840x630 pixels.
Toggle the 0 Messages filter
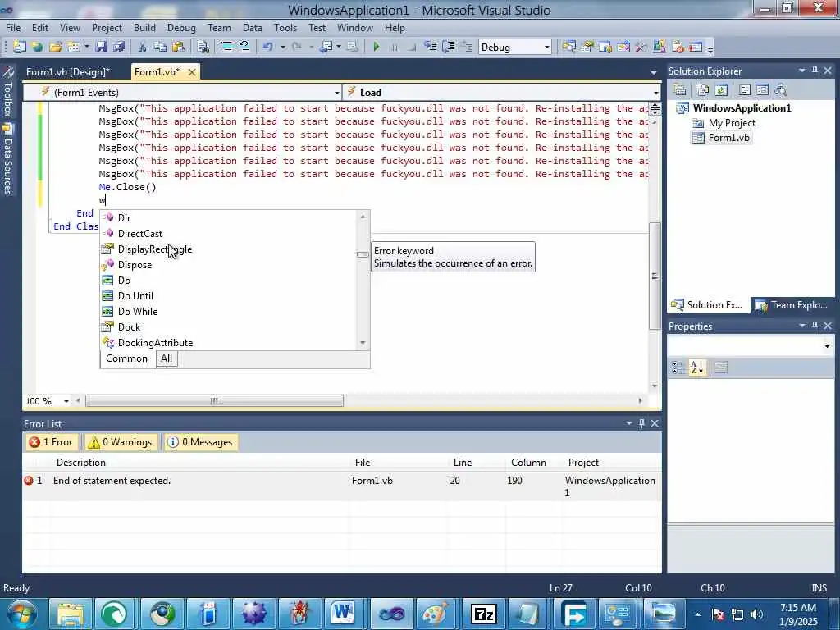tap(201, 442)
